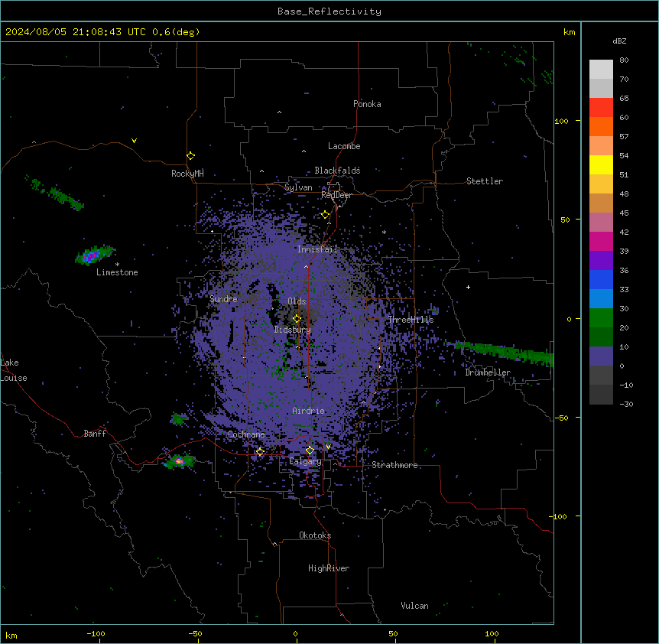Select the magenta 42 dBZ legend swatch
The image size is (659, 644).
coord(601,241)
